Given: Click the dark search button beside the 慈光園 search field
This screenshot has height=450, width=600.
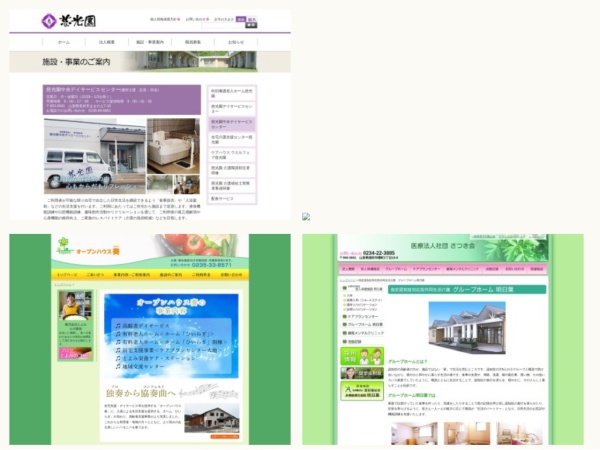Looking at the screenshot, I should click(251, 25).
